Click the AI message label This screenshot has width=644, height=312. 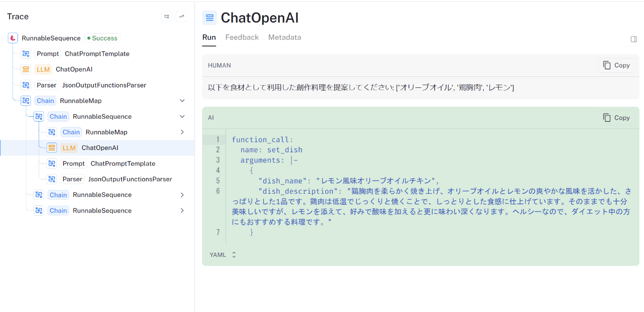[x=211, y=118]
